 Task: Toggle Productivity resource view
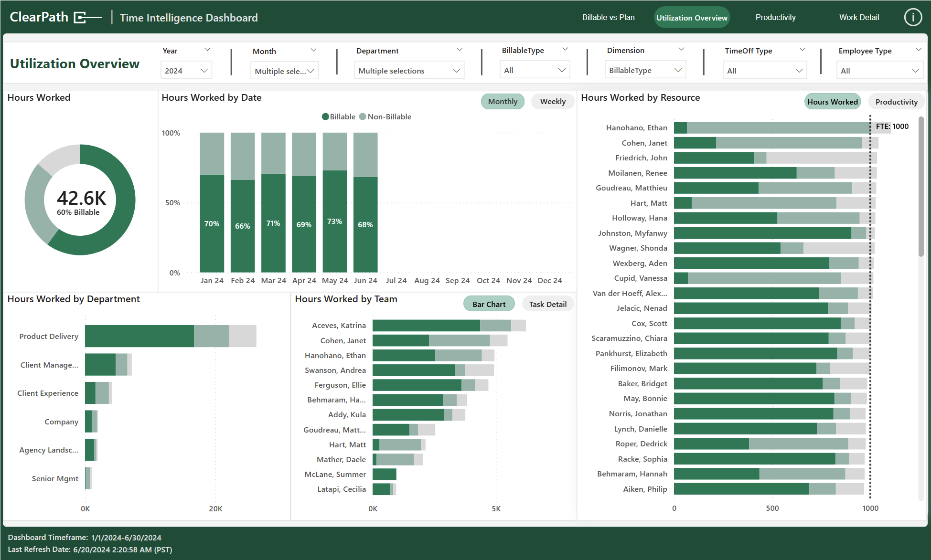[x=896, y=102]
